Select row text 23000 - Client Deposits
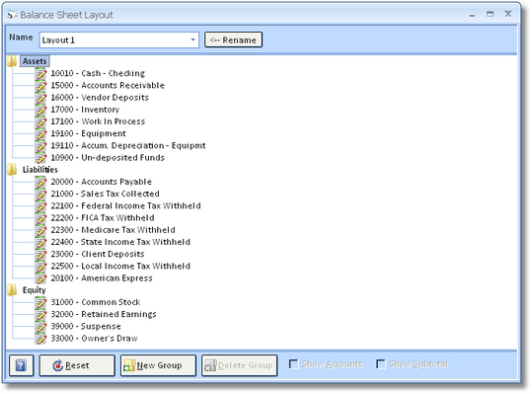The image size is (532, 394). click(98, 254)
